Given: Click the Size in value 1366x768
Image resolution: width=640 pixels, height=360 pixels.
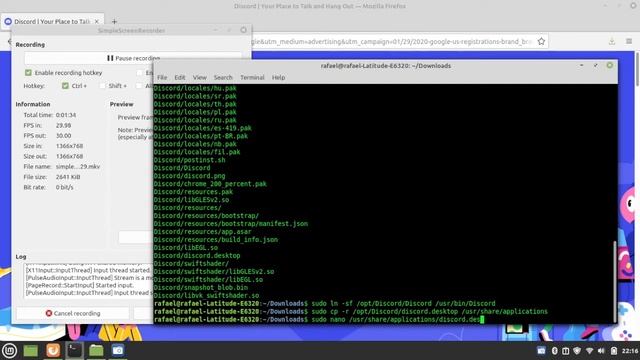Looking at the screenshot, I should (x=69, y=146).
